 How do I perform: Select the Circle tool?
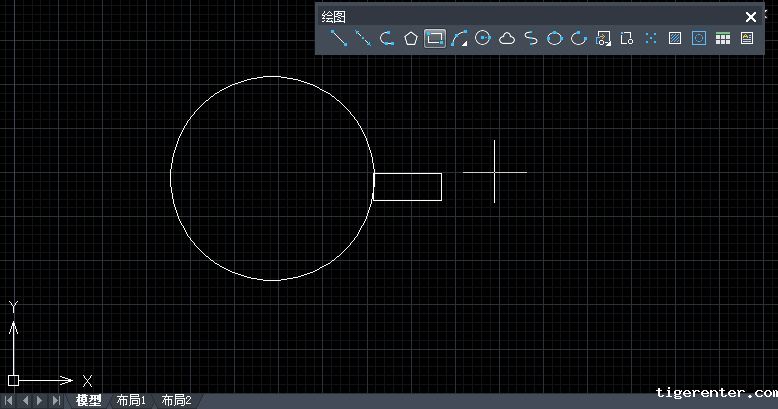coord(483,39)
